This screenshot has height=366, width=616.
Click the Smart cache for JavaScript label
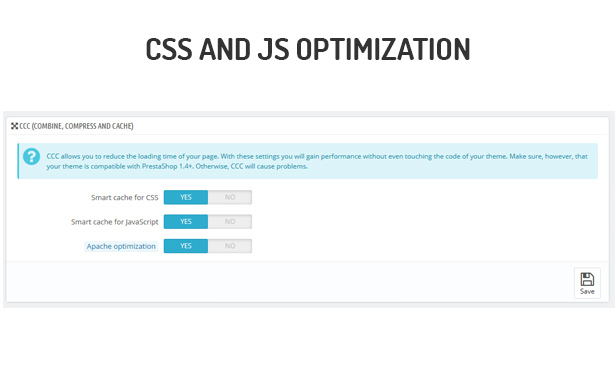coord(114,222)
